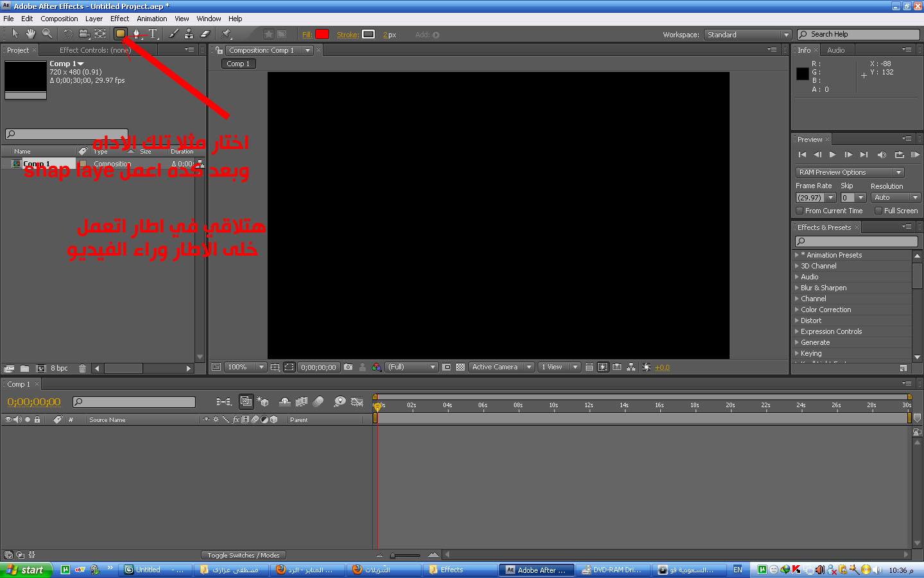This screenshot has width=924, height=578.
Task: Open the composition mini-flowchart in timeline
Action: tap(224, 401)
